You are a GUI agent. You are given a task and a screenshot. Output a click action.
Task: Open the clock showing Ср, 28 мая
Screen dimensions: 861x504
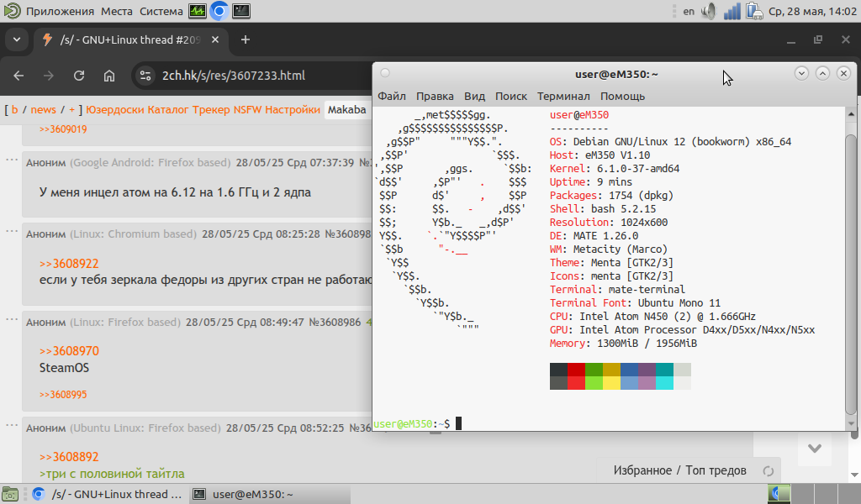pos(813,12)
